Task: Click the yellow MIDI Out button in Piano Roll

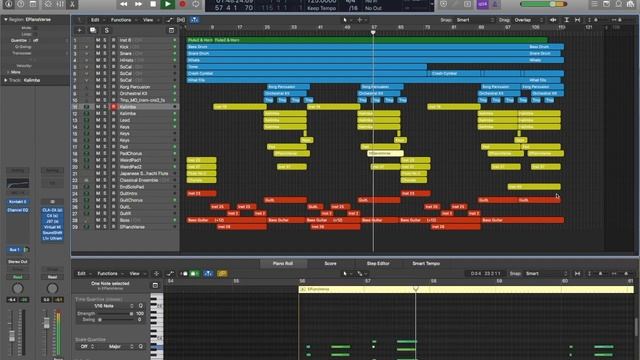Action: 222,273
